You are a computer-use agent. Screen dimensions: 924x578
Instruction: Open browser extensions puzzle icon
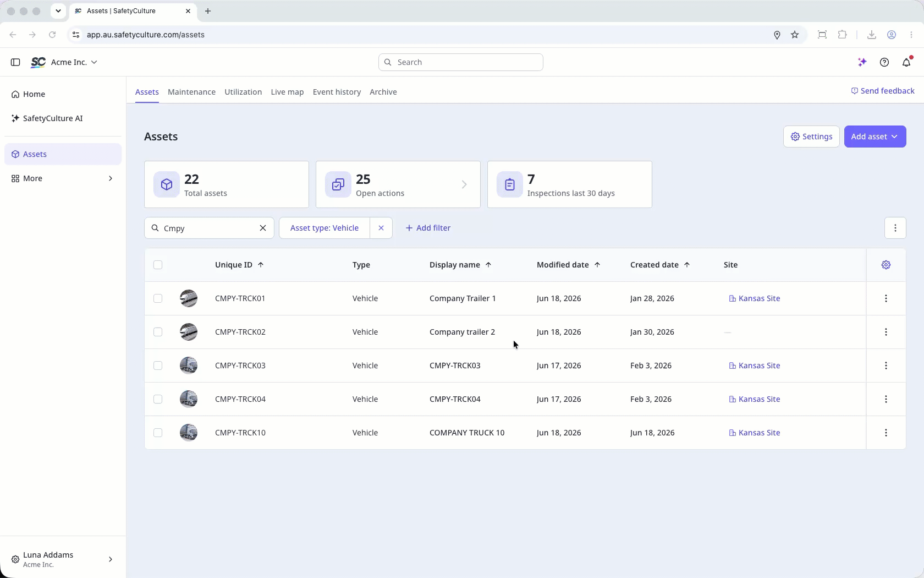tap(842, 35)
